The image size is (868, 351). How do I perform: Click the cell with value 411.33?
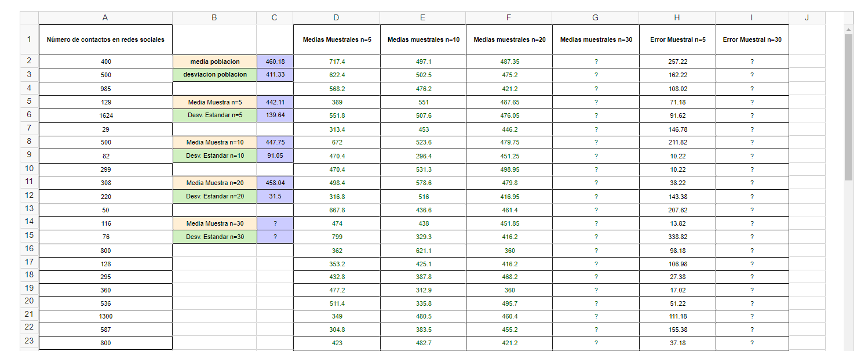tap(275, 74)
